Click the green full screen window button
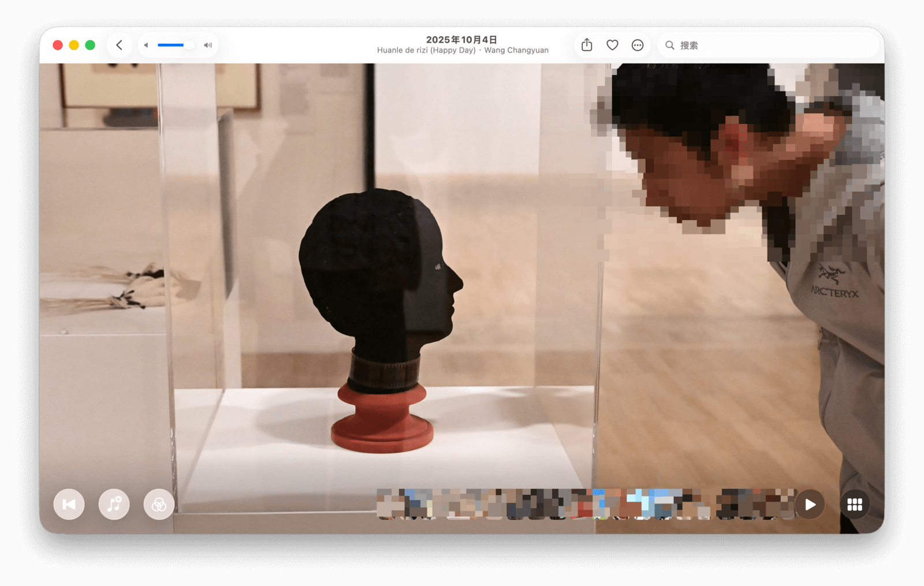 coord(90,45)
